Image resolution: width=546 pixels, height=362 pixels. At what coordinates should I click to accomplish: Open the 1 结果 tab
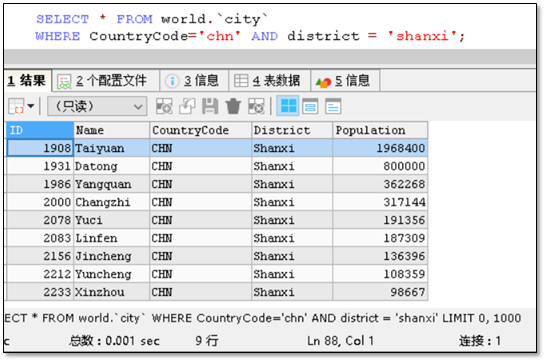click(x=27, y=81)
